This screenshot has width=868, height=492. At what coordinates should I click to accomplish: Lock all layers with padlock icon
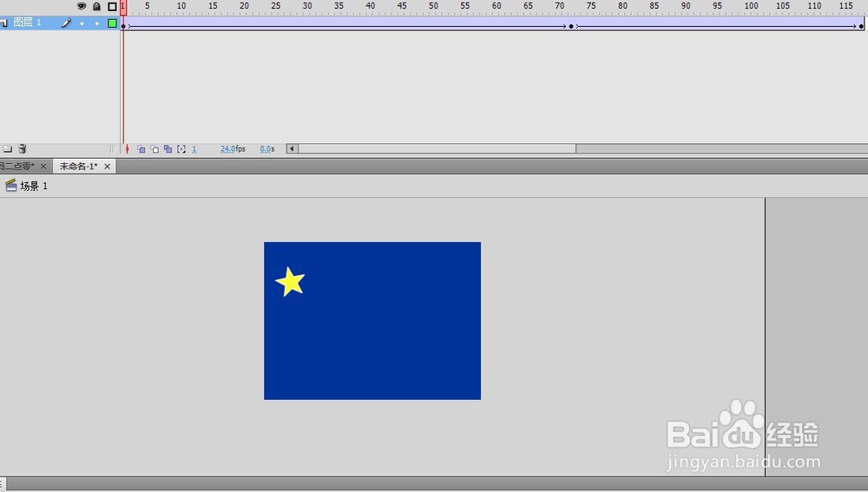[96, 6]
